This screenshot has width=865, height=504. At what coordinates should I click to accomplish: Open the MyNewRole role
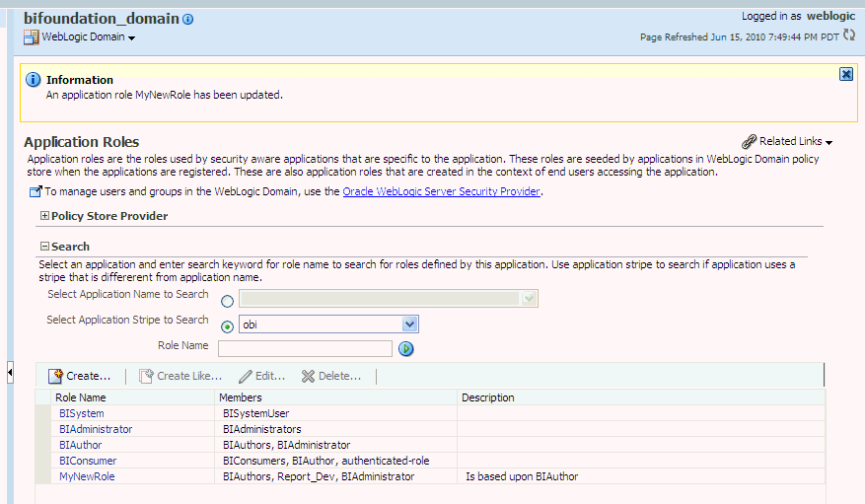click(87, 476)
